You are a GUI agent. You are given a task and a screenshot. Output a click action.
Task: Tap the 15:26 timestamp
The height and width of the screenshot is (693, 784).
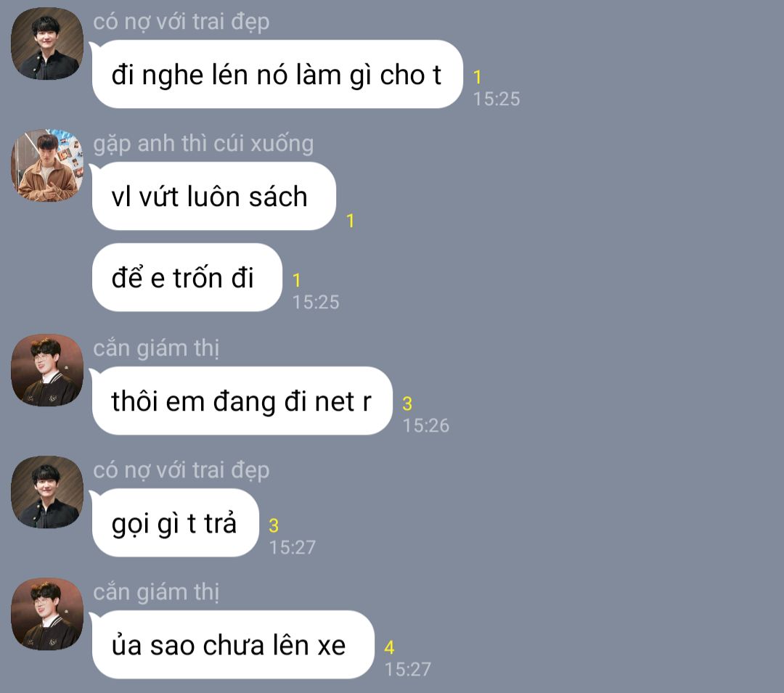[x=425, y=426]
